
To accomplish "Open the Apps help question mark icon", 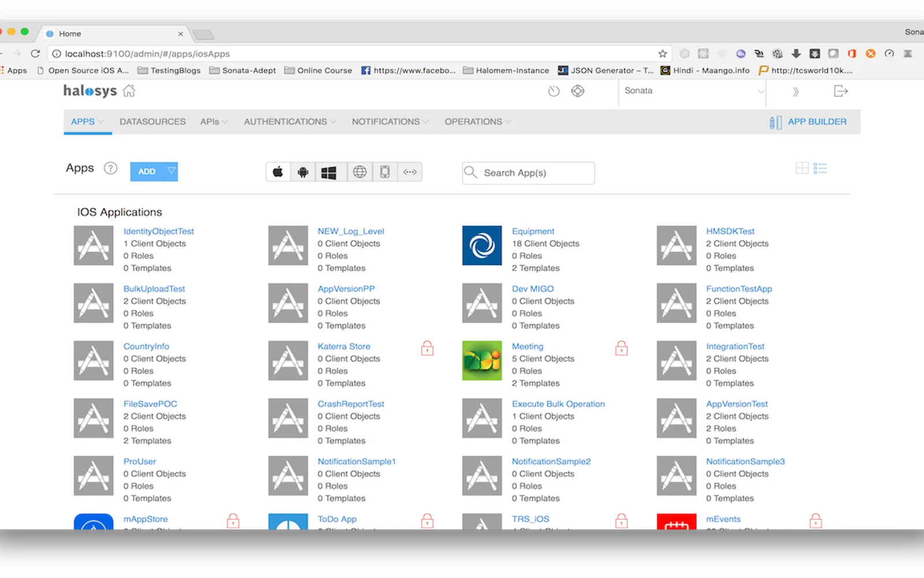I will coord(110,168).
